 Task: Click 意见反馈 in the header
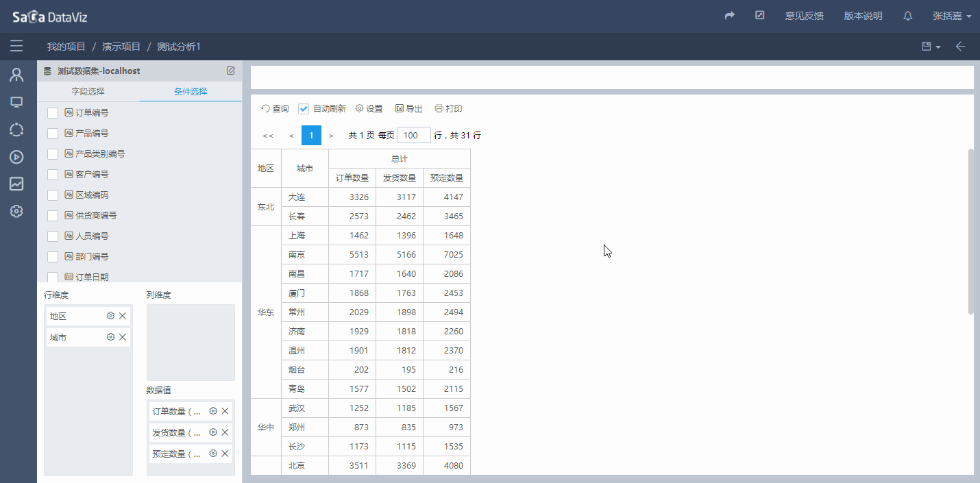click(x=804, y=16)
